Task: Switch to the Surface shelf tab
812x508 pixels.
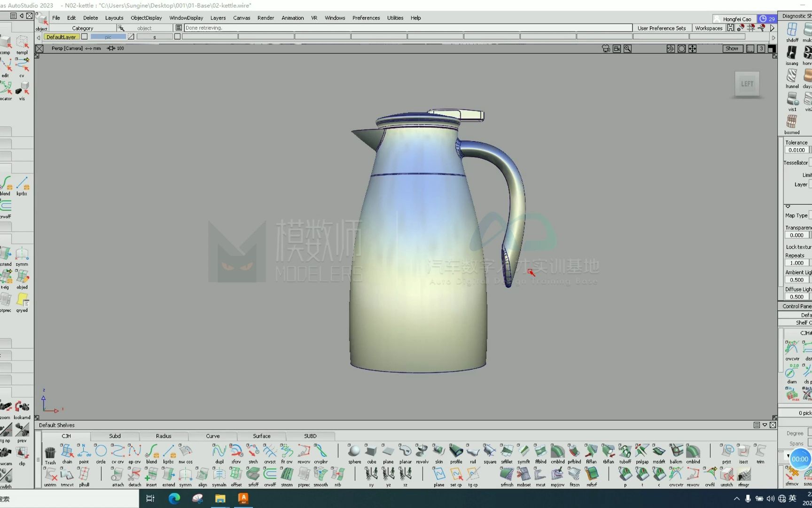Action: 261,436
